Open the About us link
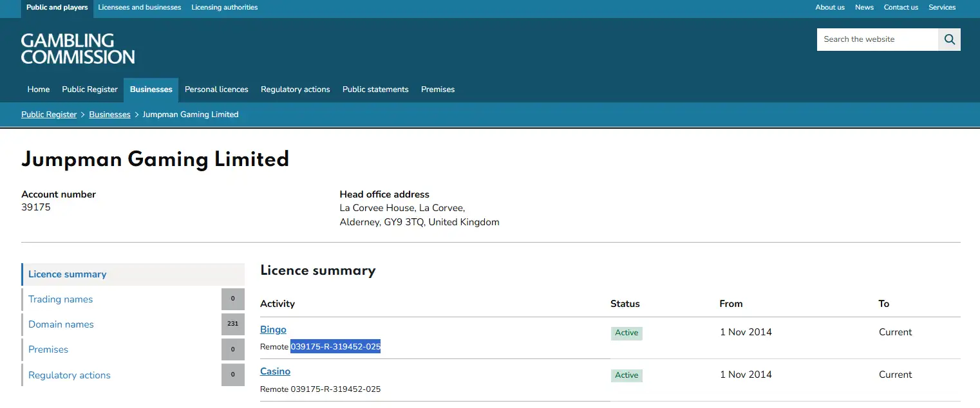Image resolution: width=980 pixels, height=408 pixels. [x=830, y=8]
